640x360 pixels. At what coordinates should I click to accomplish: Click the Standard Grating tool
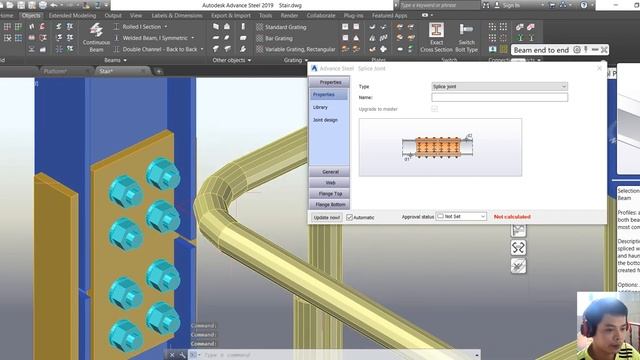coord(281,27)
